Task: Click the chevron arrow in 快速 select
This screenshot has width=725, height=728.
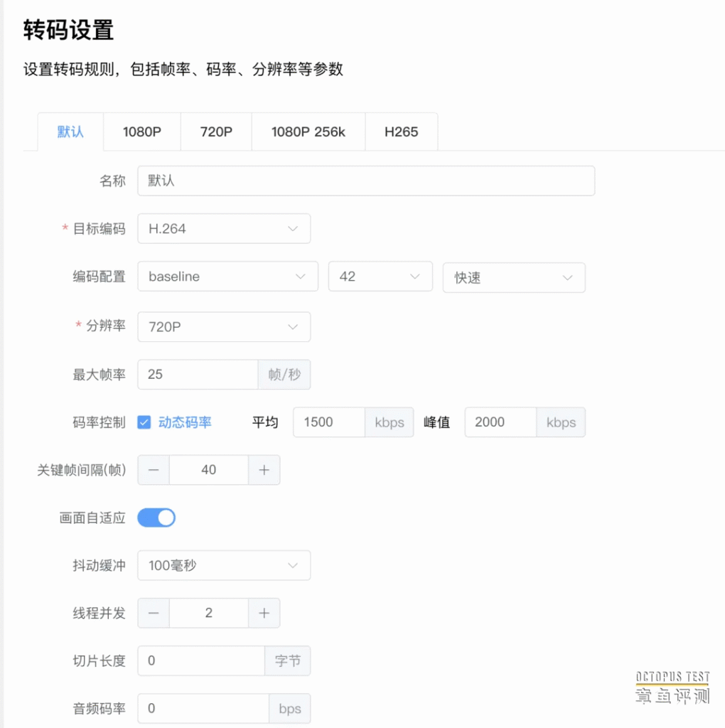Action: click(568, 278)
